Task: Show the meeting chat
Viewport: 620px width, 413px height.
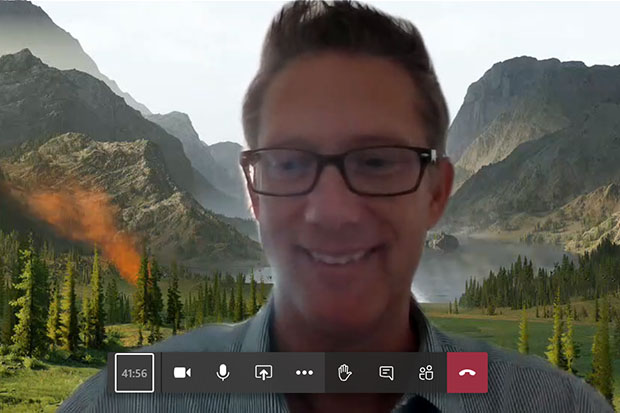Action: [x=386, y=373]
